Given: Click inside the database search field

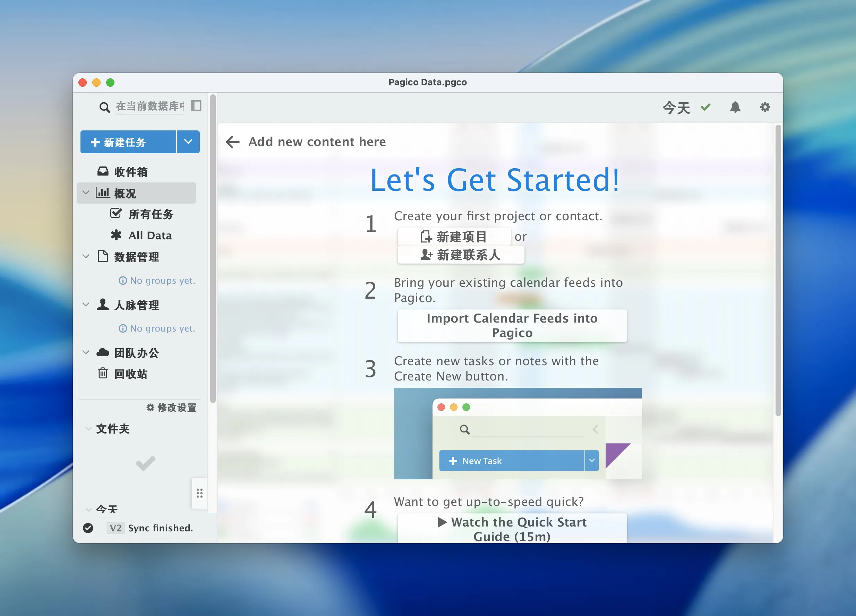Looking at the screenshot, I should point(149,106).
